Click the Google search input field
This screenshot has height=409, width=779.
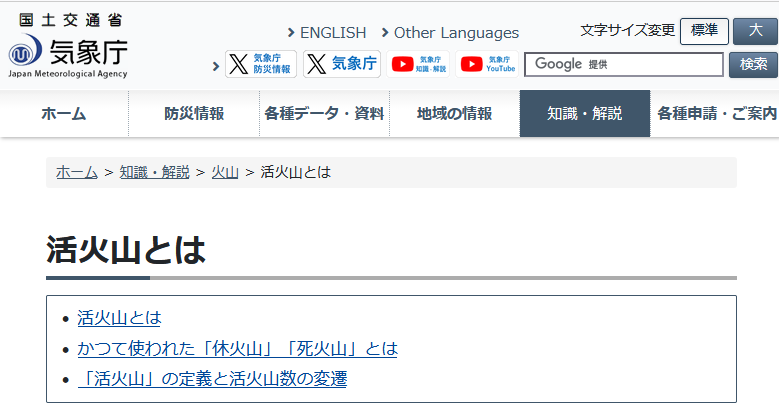(x=624, y=65)
